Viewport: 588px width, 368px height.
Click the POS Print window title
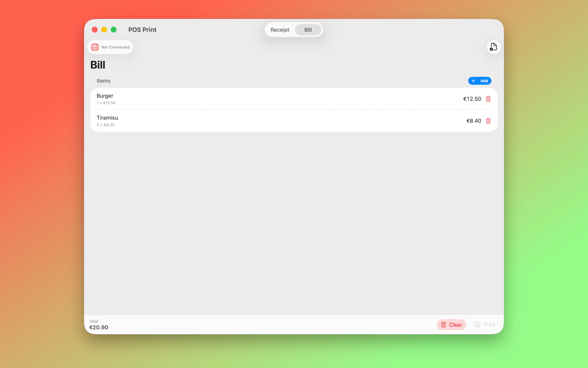(142, 30)
